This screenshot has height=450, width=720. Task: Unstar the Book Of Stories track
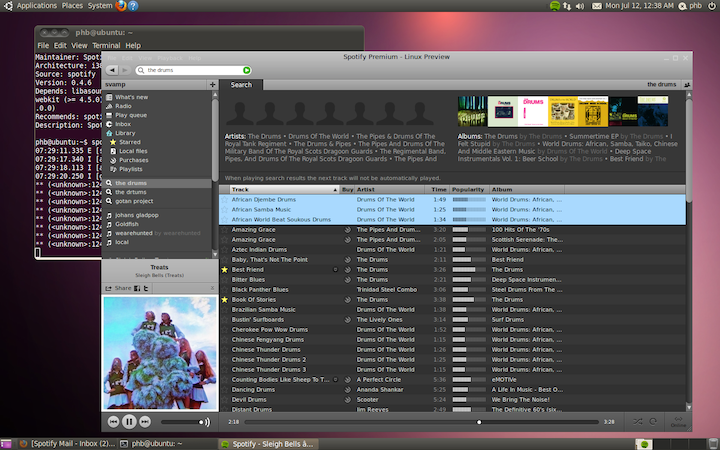[x=225, y=299]
